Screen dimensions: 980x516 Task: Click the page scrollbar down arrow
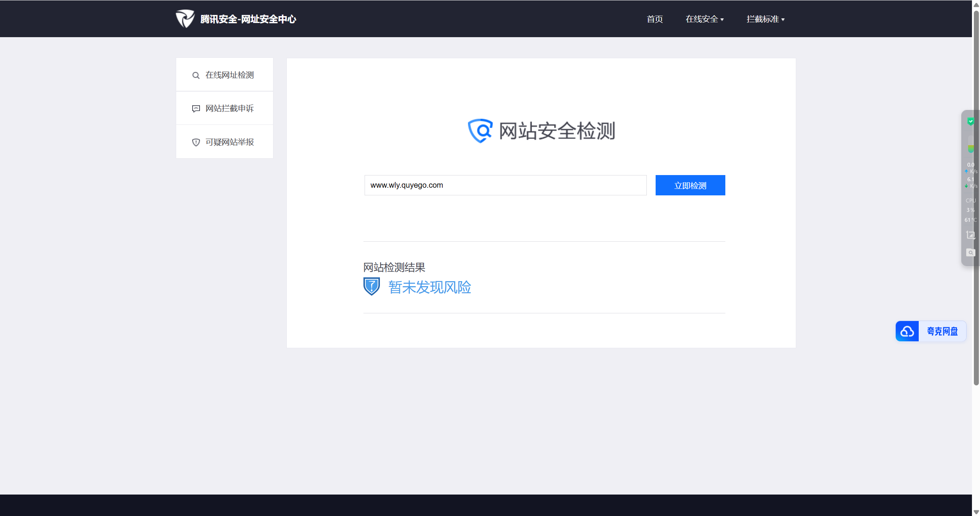coord(976,512)
